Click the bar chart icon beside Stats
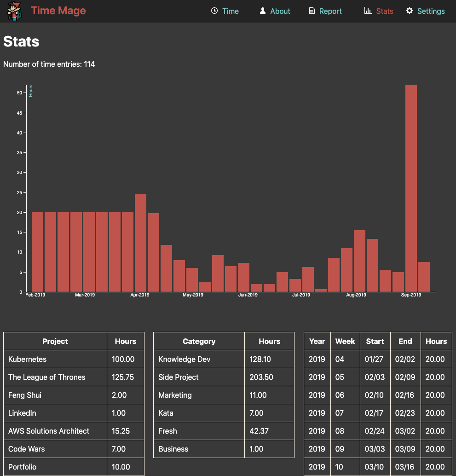The width and height of the screenshot is (456, 476). (368, 11)
